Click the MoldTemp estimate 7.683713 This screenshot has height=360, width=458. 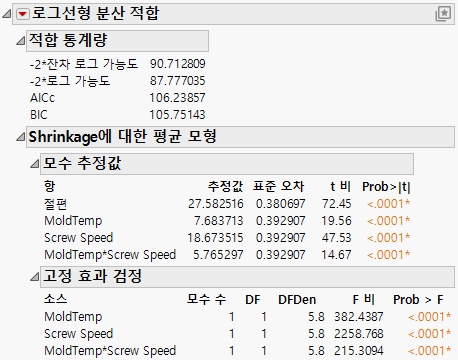[x=219, y=221]
